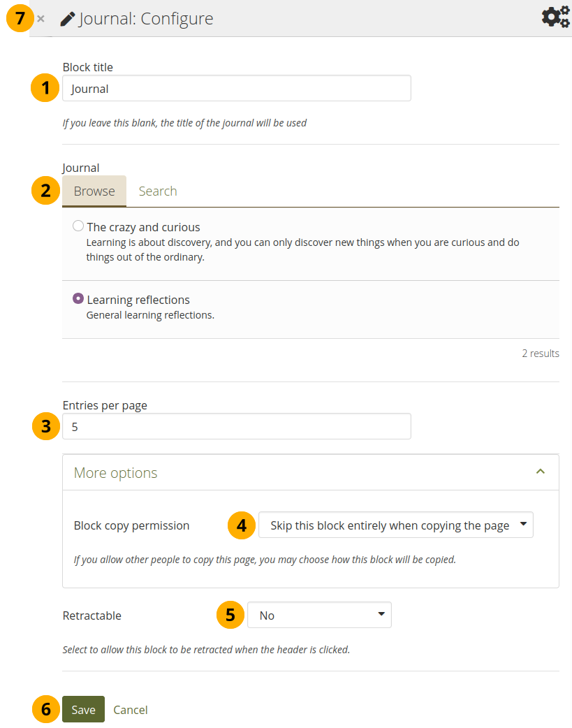Click the orange number 3 callout badge
Screen dimensions: 572x728
click(x=45, y=426)
